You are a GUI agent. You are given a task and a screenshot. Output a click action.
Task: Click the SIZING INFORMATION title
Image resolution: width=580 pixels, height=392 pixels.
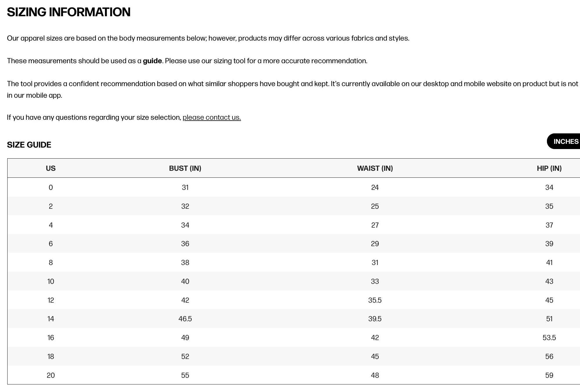coord(69,12)
